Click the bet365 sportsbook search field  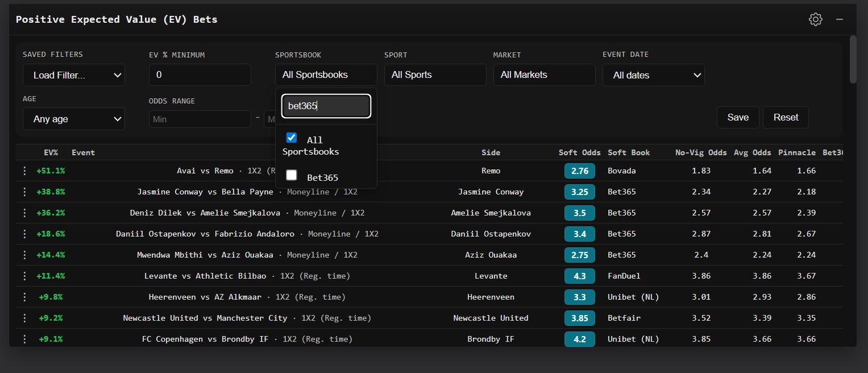(x=326, y=106)
